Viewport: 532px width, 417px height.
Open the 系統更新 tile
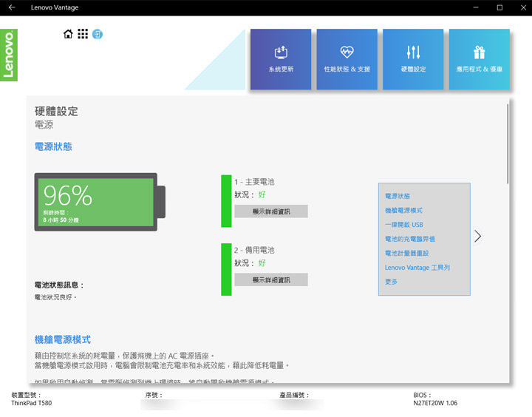[281, 59]
